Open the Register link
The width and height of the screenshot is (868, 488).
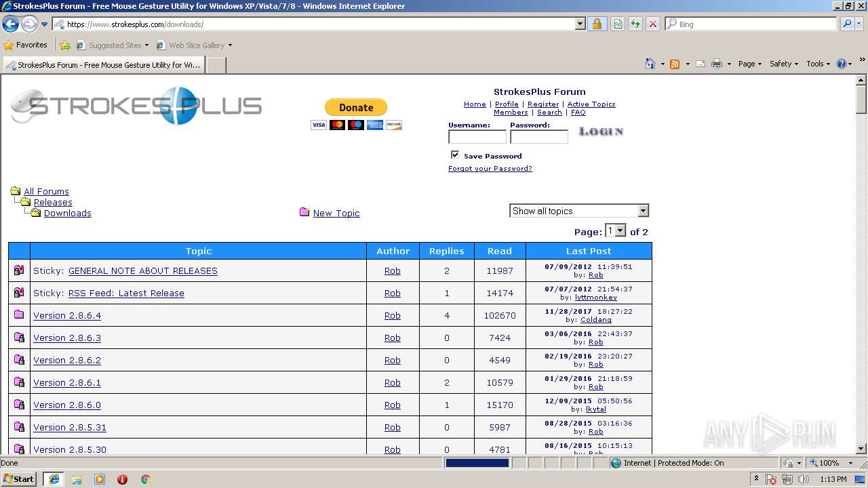pyautogui.click(x=543, y=104)
